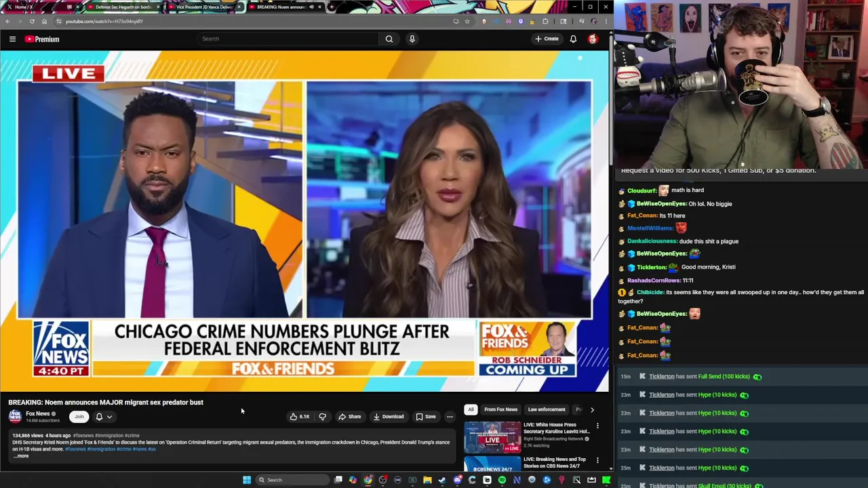Like the video (6.1K)
This screenshot has height=488, width=868.
(x=300, y=417)
